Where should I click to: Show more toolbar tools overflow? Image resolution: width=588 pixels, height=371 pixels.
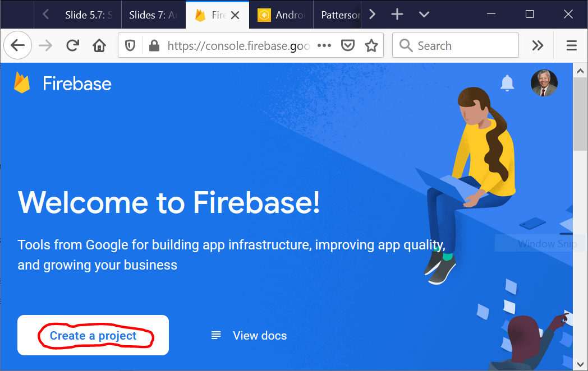(x=538, y=46)
